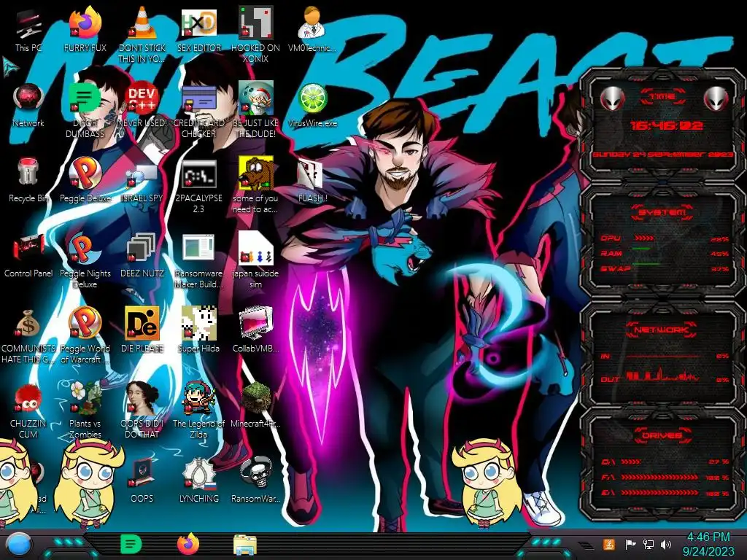Open File Explorer from the taskbar

coord(245,545)
